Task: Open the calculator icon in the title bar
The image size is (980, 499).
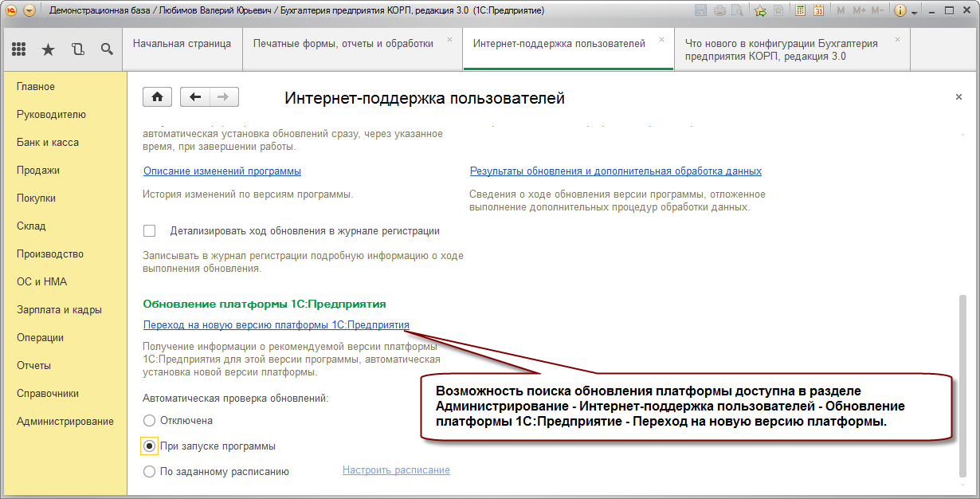Action: (799, 11)
